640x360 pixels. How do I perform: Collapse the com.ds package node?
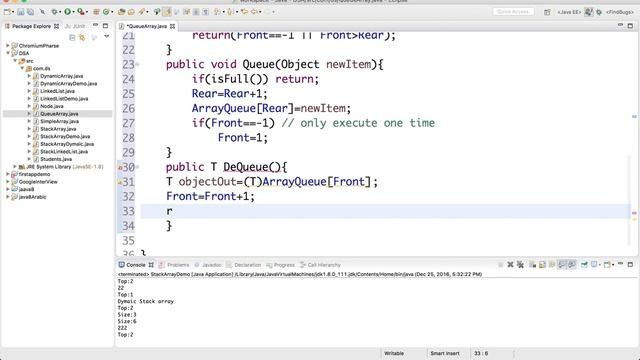coord(22,68)
